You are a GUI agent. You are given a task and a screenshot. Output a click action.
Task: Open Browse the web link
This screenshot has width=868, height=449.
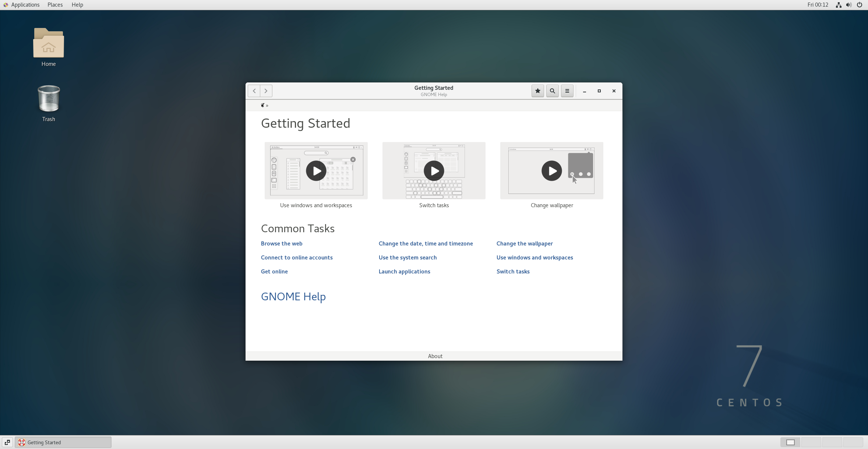click(282, 244)
